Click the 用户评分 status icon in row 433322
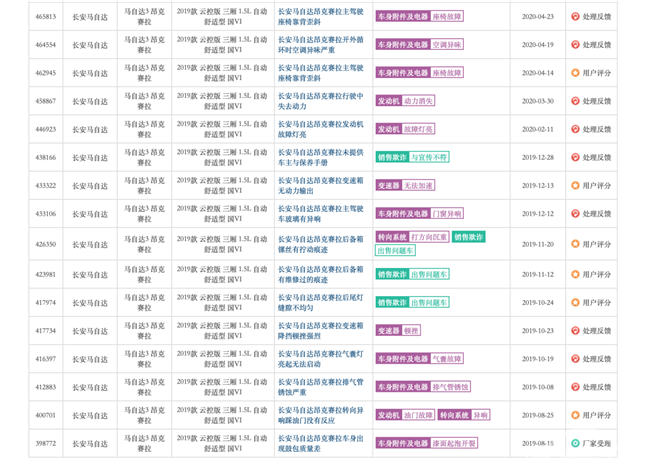Image resolution: width=650 pixels, height=476 pixels. pos(575,186)
